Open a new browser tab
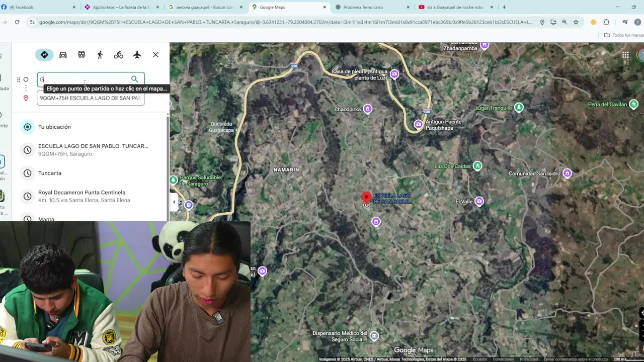Screen dimensions: 644x362 coord(504,7)
